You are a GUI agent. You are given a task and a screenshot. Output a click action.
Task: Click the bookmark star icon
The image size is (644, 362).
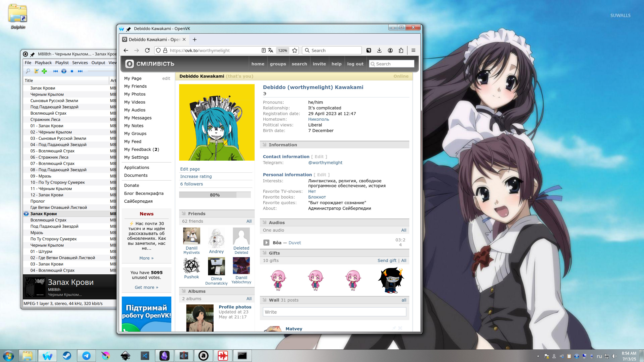[x=295, y=50]
